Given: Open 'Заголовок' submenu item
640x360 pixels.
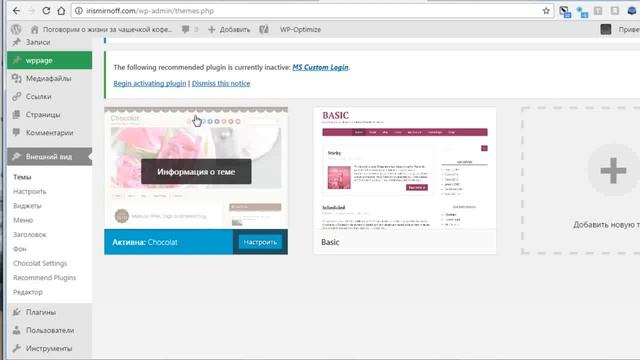Looking at the screenshot, I should 29,235.
